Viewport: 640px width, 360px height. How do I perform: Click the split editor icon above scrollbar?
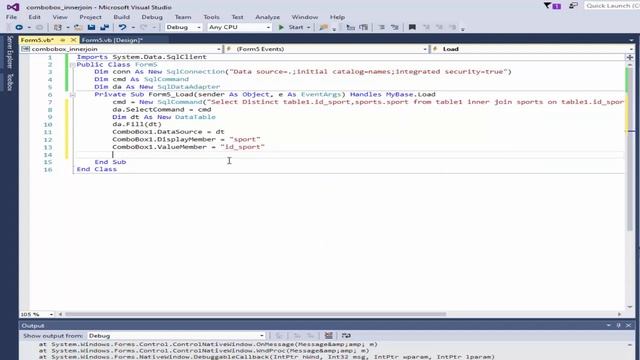point(630,57)
